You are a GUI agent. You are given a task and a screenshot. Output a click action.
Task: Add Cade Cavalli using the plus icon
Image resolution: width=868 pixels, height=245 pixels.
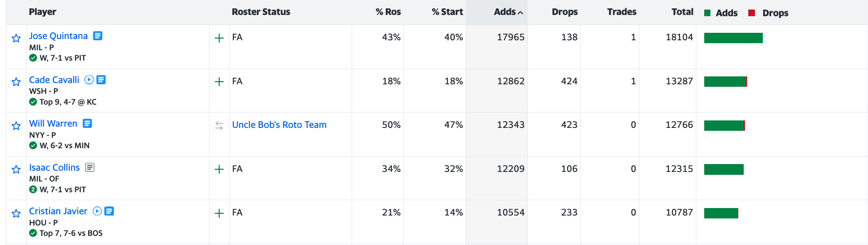coord(219,82)
